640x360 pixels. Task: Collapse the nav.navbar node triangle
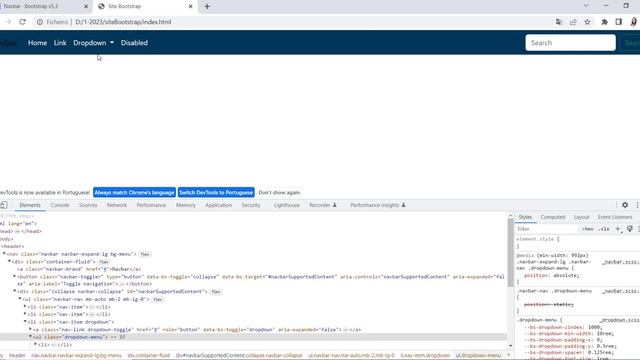click(x=4, y=253)
